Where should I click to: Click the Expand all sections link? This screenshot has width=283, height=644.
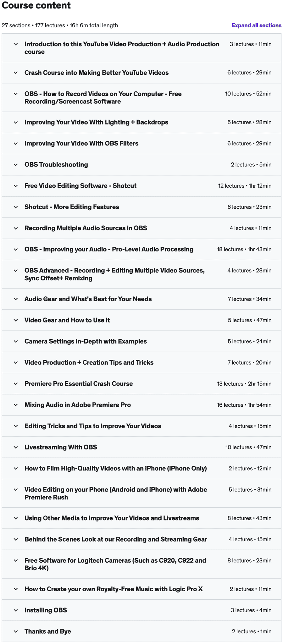point(256,25)
